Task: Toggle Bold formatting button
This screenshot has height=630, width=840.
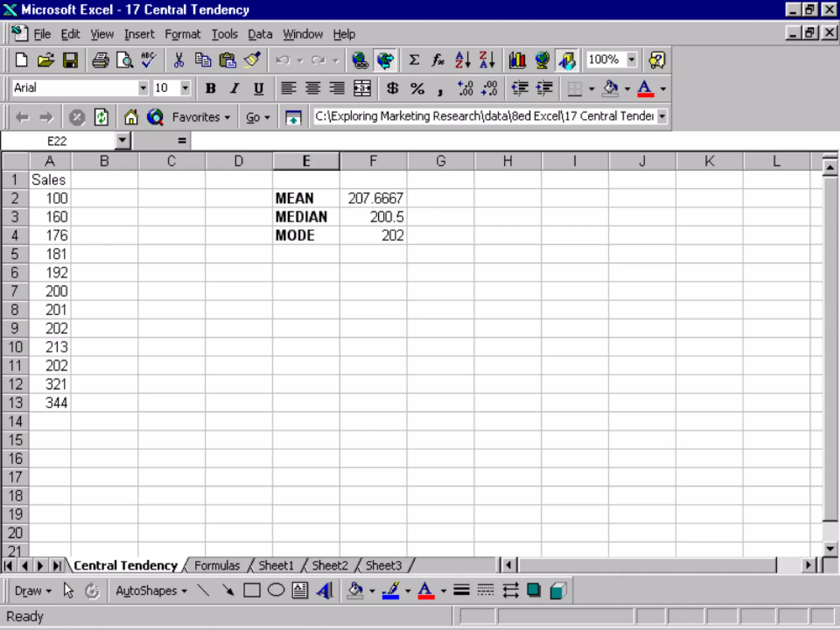Action: (x=210, y=88)
